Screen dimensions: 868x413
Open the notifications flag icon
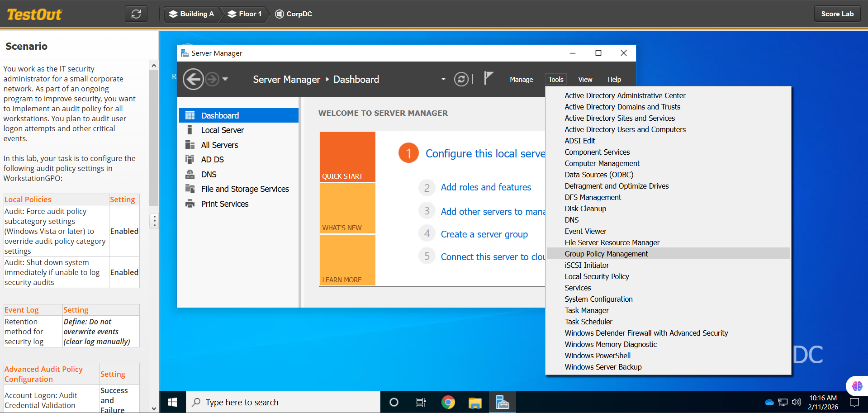tap(488, 79)
